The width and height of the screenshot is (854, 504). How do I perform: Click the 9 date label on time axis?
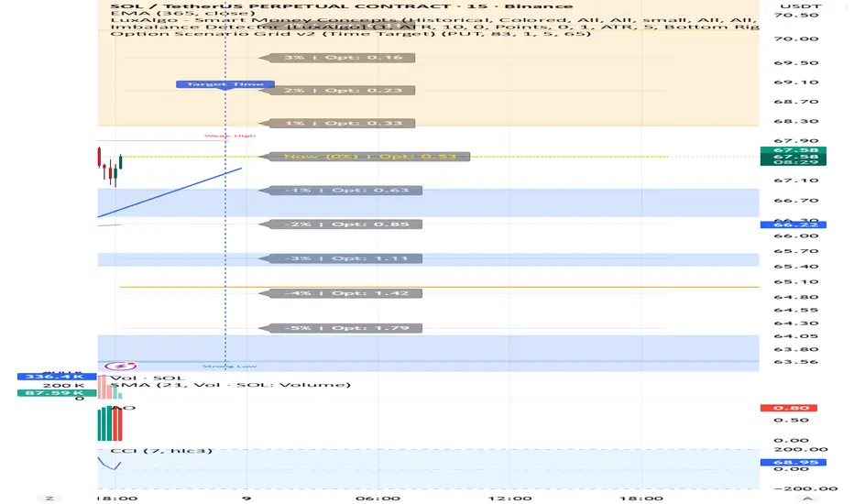click(246, 498)
